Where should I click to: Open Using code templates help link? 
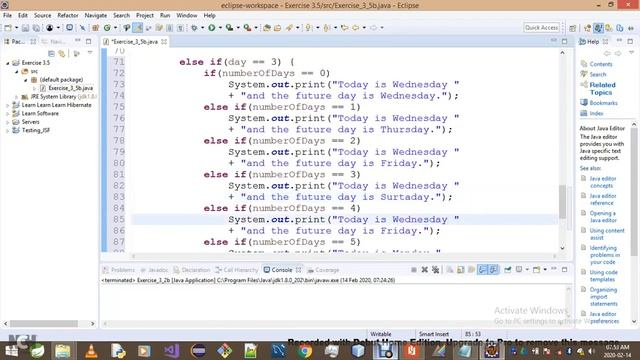click(x=604, y=276)
